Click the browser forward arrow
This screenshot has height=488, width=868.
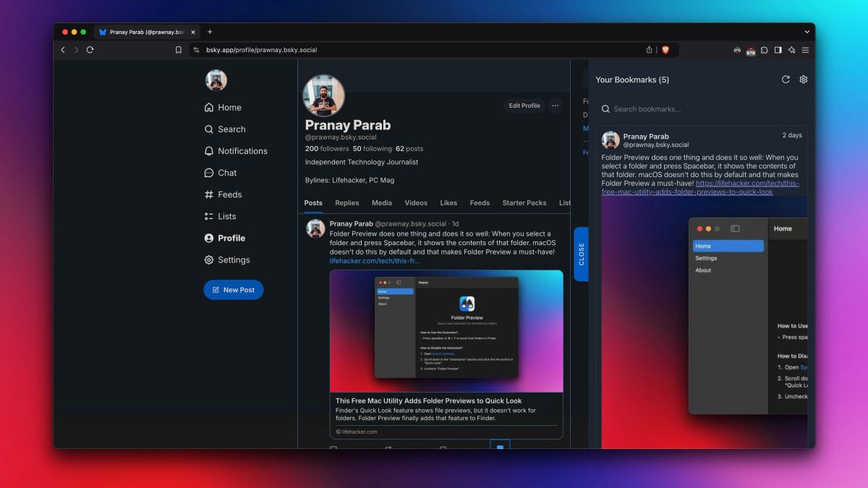pos(76,50)
